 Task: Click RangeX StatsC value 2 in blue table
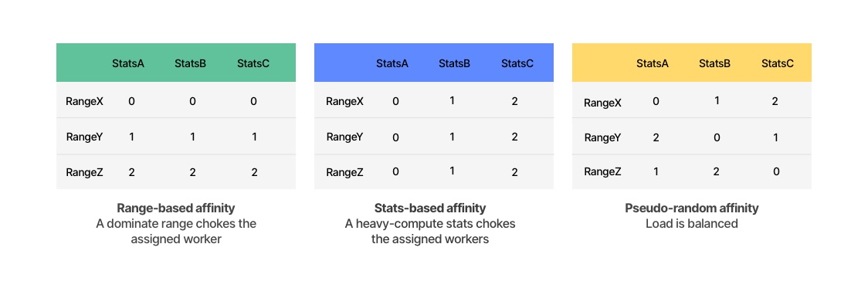(x=514, y=102)
